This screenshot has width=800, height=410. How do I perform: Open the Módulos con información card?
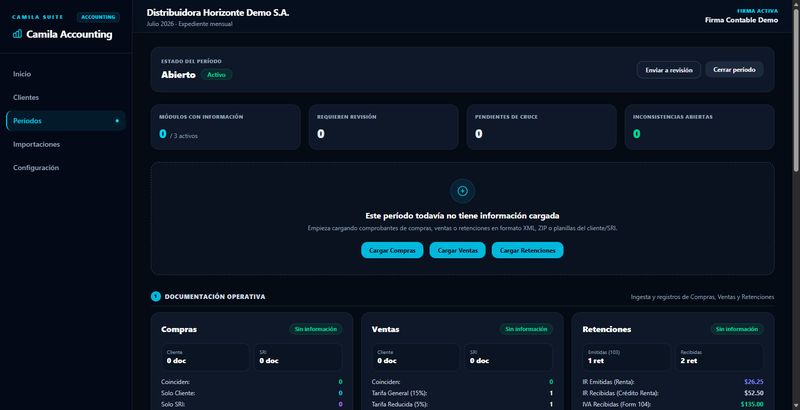(225, 127)
